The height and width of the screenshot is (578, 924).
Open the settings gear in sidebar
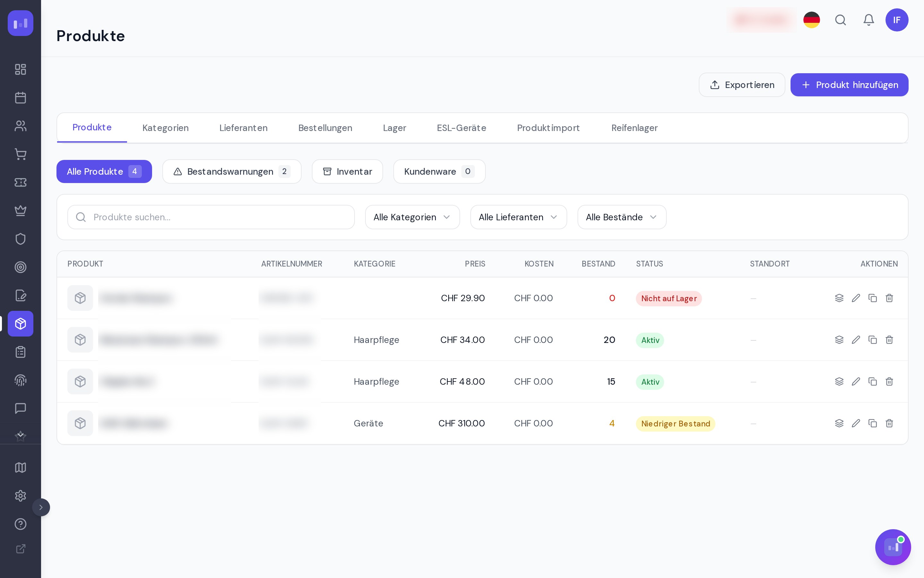[x=20, y=496]
